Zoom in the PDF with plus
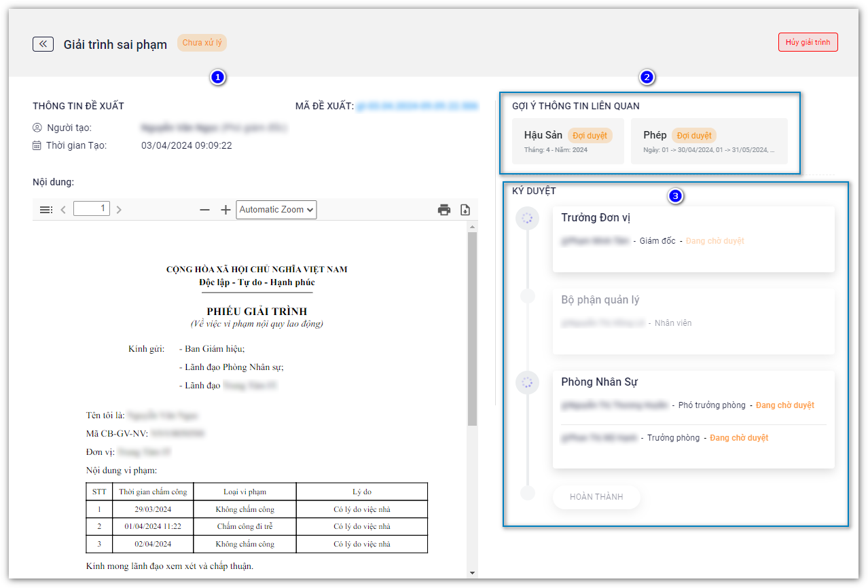Screen dimensions: 868x588 225,210
